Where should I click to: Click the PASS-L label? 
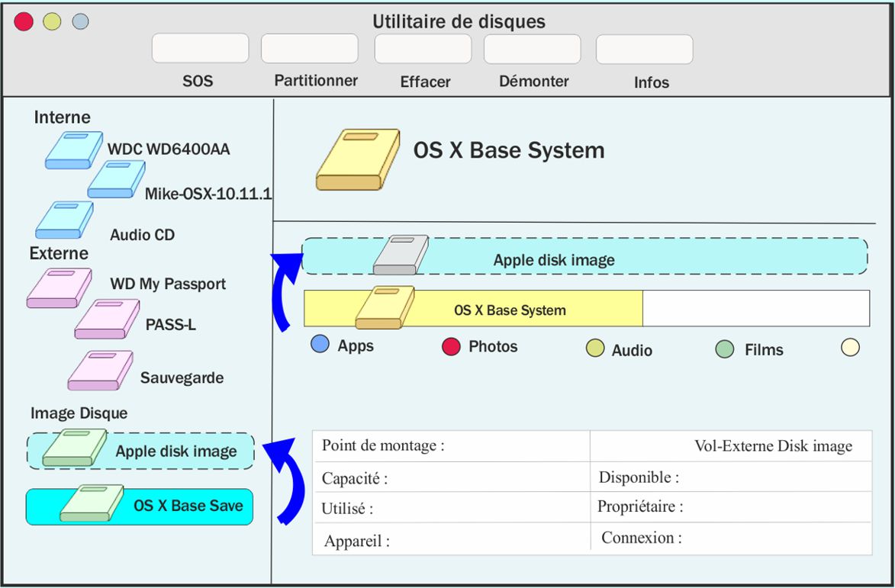(x=171, y=325)
